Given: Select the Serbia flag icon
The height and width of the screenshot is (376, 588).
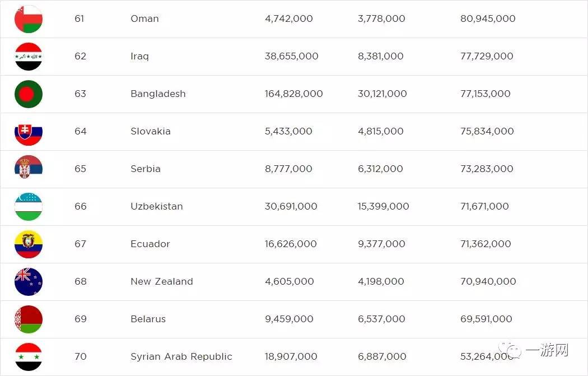Looking at the screenshot, I should click(29, 169).
